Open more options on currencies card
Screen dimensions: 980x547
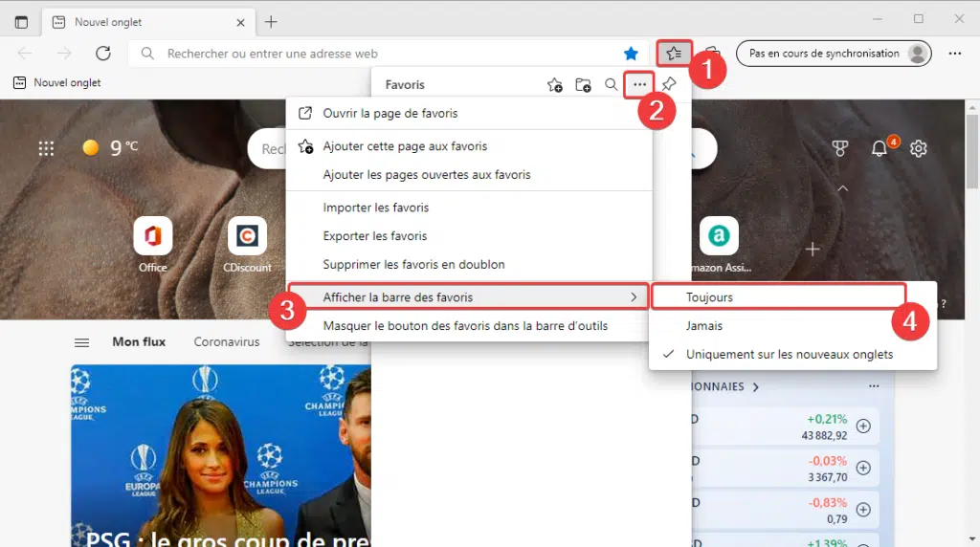874,386
